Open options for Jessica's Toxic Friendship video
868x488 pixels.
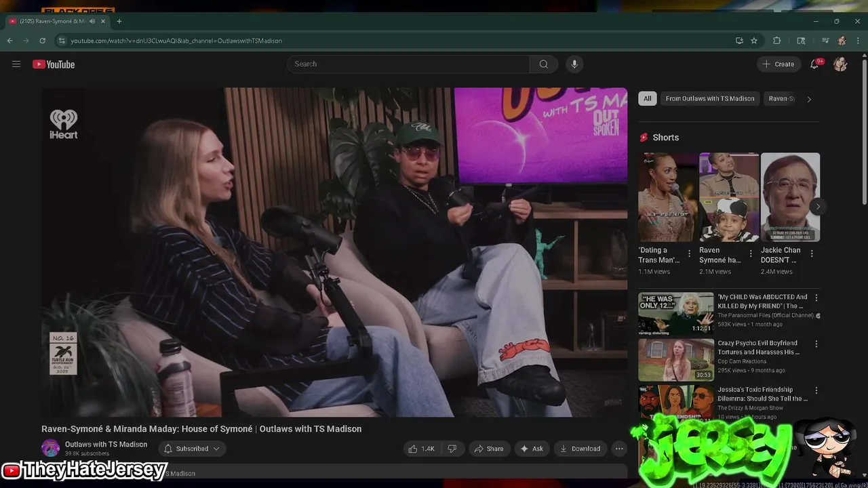pos(816,390)
